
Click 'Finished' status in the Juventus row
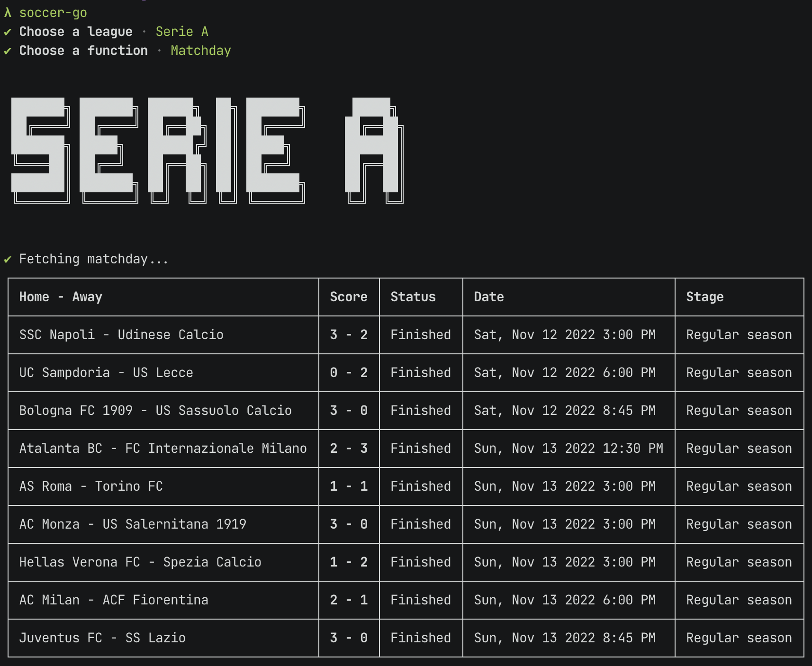tap(421, 638)
